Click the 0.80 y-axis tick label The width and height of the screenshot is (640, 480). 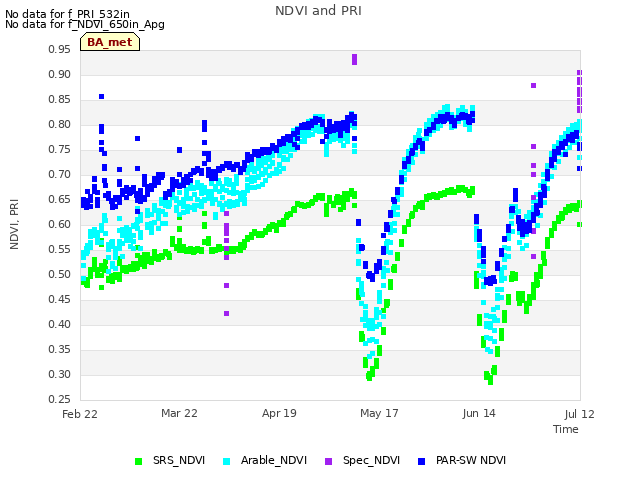tap(60, 124)
